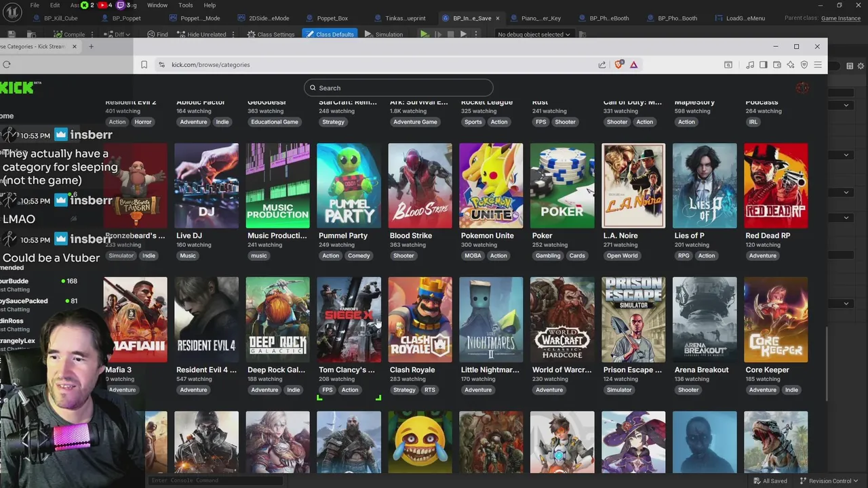Click the share icon in the address bar
This screenshot has width=868, height=488.
(602, 64)
